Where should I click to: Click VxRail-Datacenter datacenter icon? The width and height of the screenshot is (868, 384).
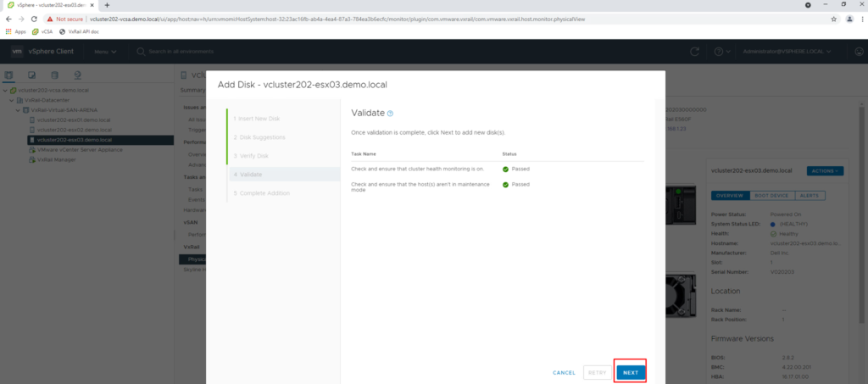19,100
